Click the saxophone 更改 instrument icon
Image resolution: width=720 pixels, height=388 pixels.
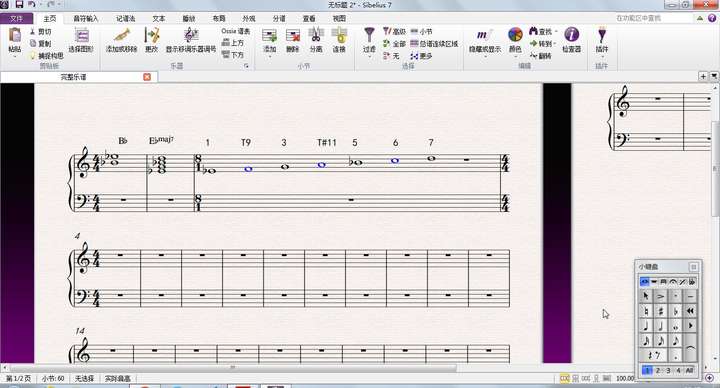pos(152,36)
